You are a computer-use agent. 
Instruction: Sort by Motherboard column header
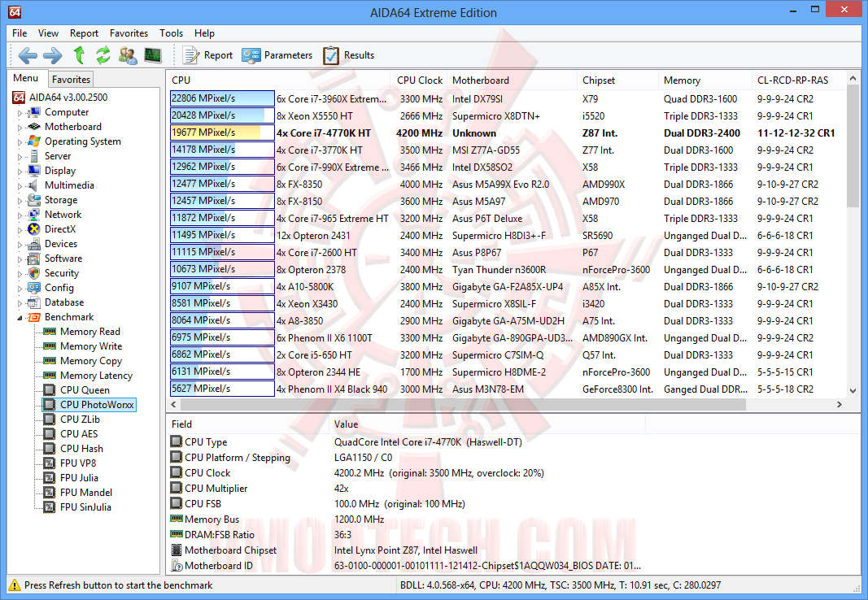[x=512, y=80]
